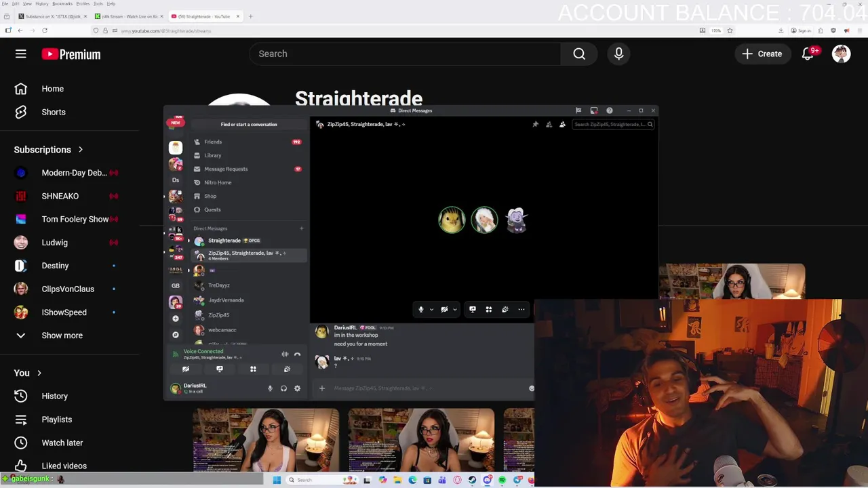This screenshot has width=868, height=488.
Task: Open Discord user settings gear
Action: pos(297,388)
